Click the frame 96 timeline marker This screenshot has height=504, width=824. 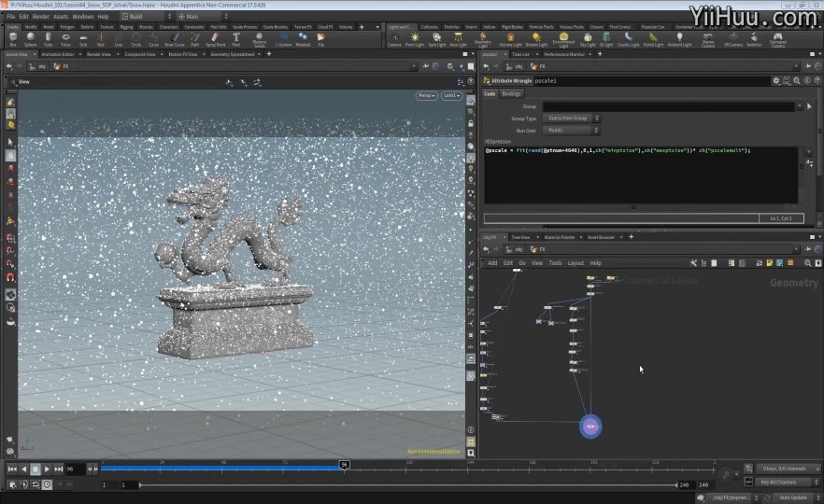coord(344,465)
